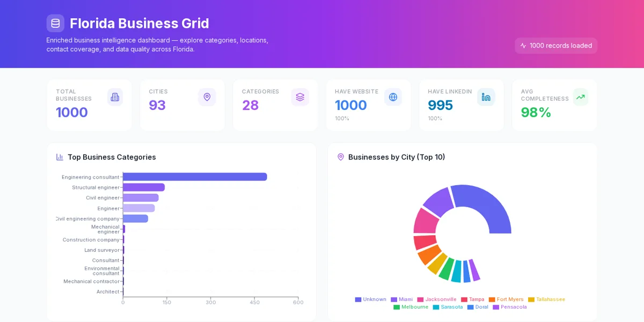This screenshot has height=322, width=644.
Task: Click the Architect axis label
Action: [108, 292]
